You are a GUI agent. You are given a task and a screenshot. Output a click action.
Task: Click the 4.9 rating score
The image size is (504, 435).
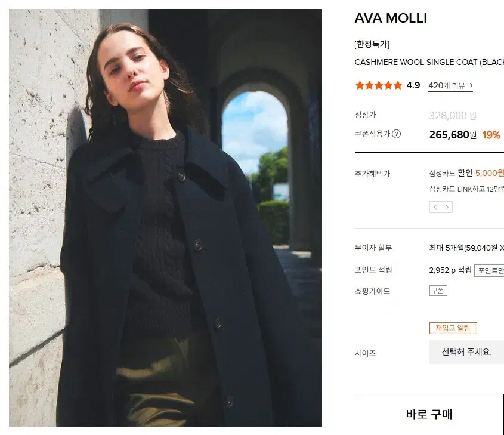pos(413,85)
